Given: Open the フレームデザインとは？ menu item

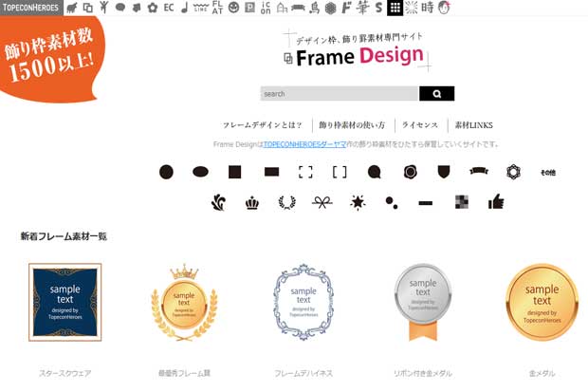Looking at the screenshot, I should pos(263,125).
